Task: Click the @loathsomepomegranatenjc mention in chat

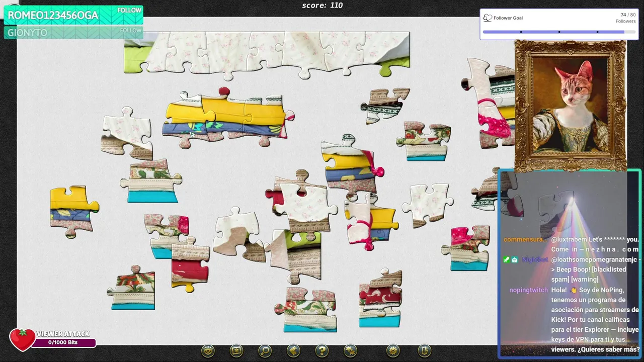Action: 594,260
